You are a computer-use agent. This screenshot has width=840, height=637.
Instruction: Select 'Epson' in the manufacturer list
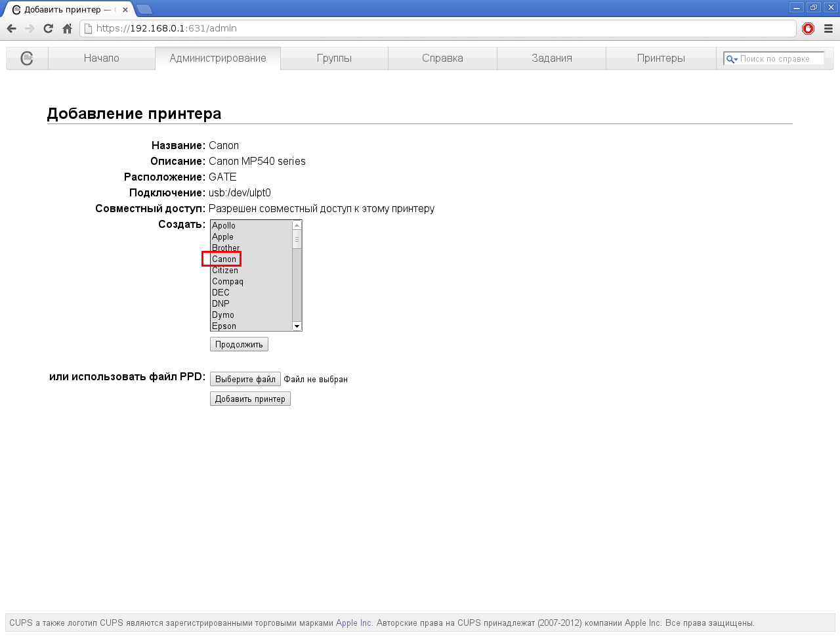pyautogui.click(x=251, y=326)
